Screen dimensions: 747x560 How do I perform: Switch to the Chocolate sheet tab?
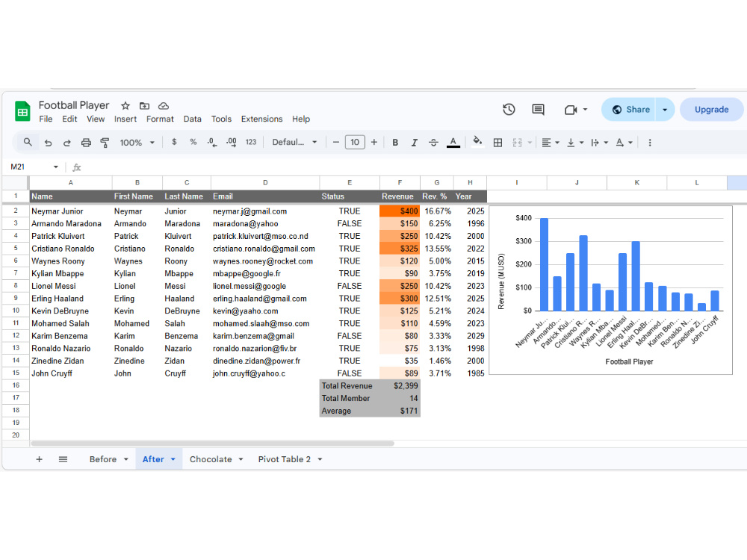coord(211,459)
